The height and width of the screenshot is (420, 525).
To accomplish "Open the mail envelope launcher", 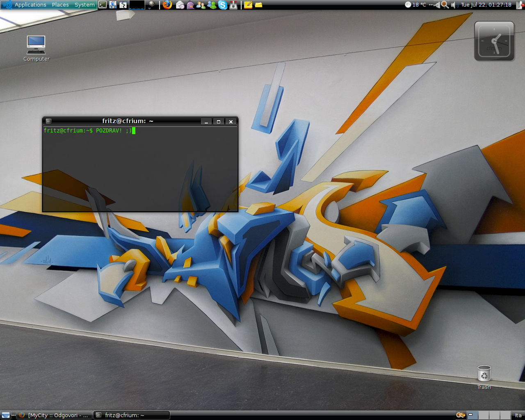I will pos(180,5).
